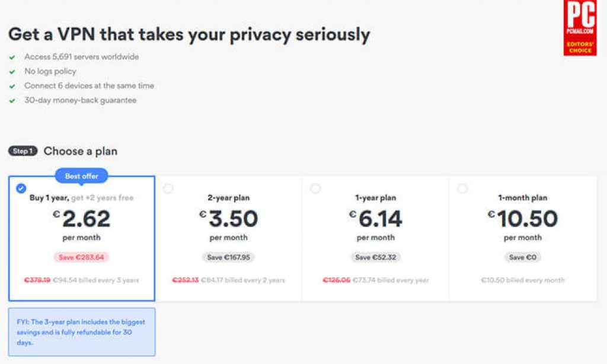Image resolution: width=607 pixels, height=364 pixels.
Task: Click checkmark beside Access 5,691 servers worldwide
Action: click(x=12, y=58)
